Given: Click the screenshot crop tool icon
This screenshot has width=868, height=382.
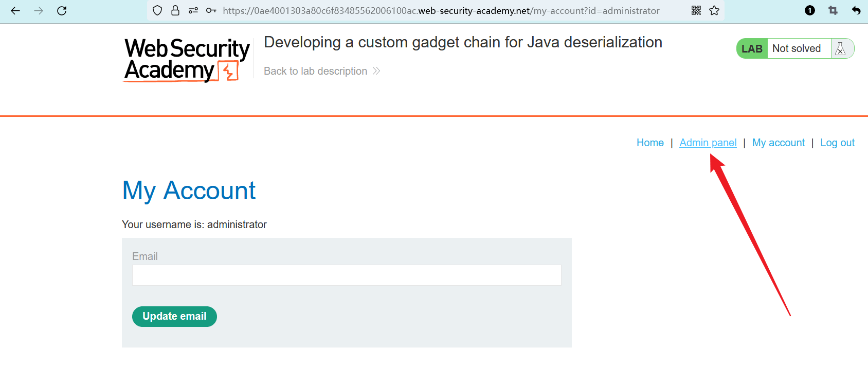Looking at the screenshot, I should [x=833, y=11].
